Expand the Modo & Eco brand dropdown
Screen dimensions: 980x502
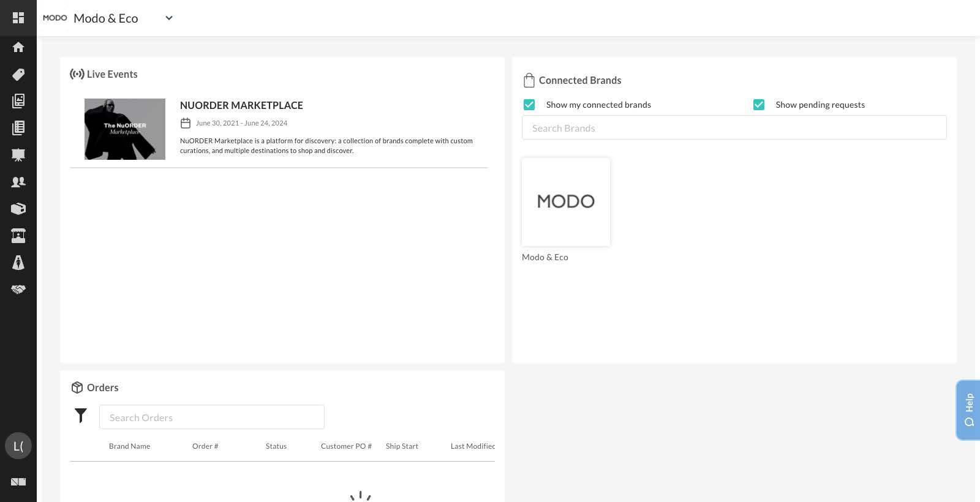169,18
